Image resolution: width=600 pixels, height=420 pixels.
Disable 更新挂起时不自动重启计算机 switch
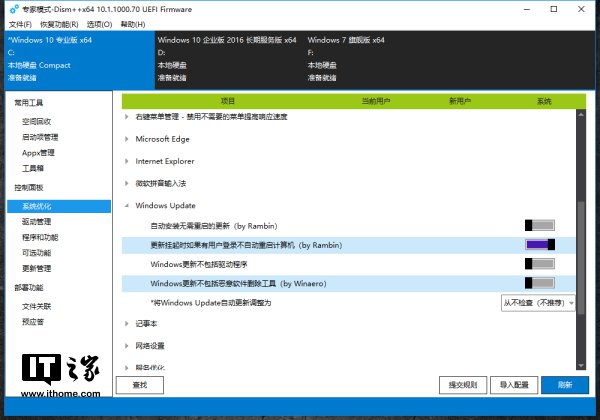point(539,246)
